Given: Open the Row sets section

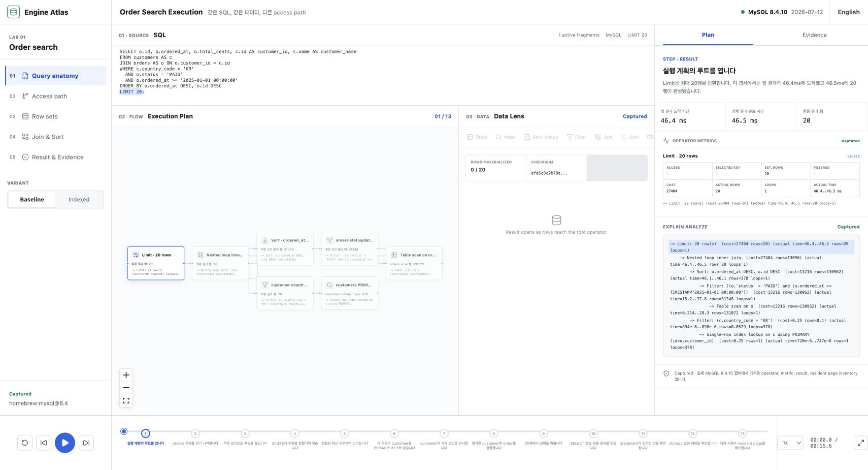Looking at the screenshot, I should pos(56,116).
